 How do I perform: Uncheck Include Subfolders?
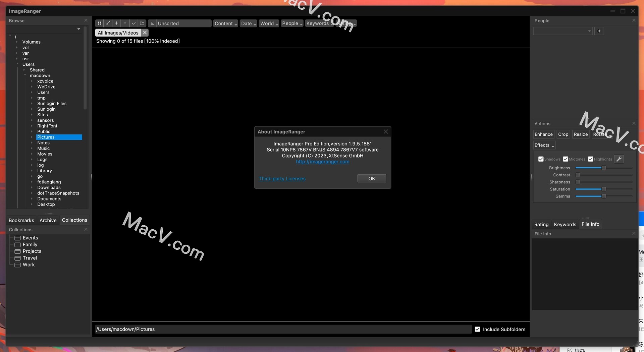(x=478, y=329)
